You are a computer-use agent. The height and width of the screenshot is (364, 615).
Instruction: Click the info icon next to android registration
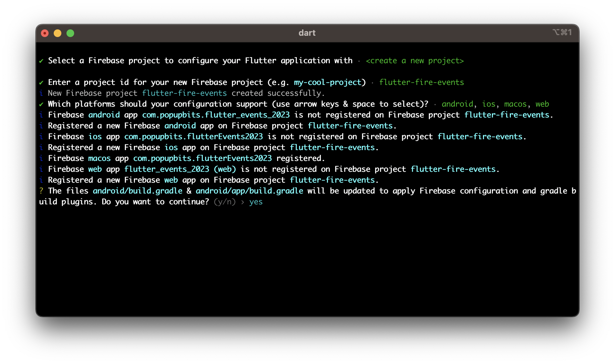[41, 125]
